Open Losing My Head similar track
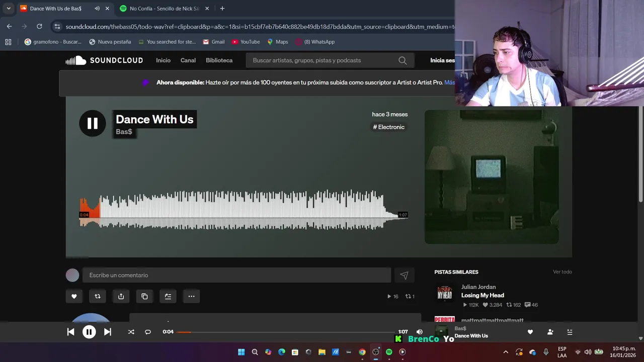The height and width of the screenshot is (362, 644). [x=482, y=295]
